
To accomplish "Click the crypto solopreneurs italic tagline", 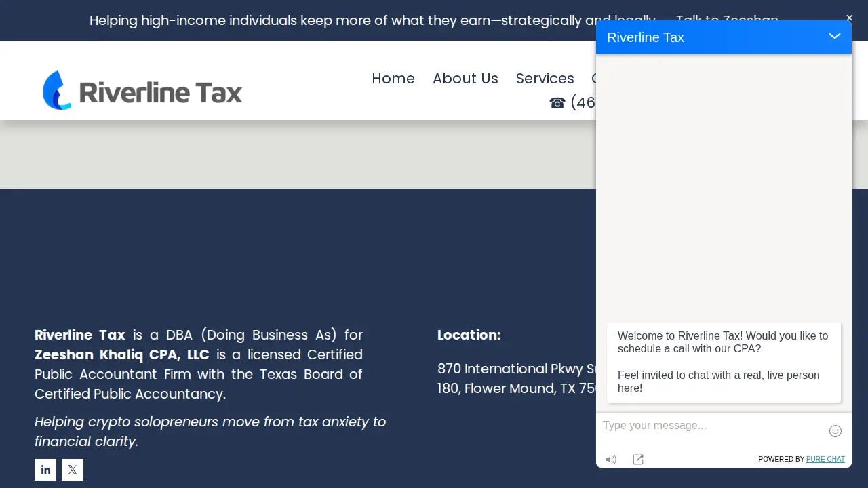I will (210, 432).
